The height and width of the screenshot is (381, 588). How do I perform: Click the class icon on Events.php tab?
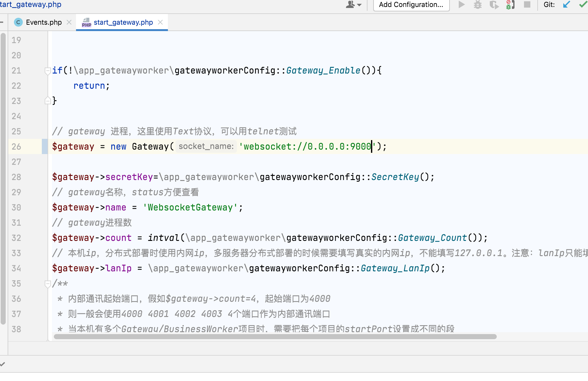point(18,22)
